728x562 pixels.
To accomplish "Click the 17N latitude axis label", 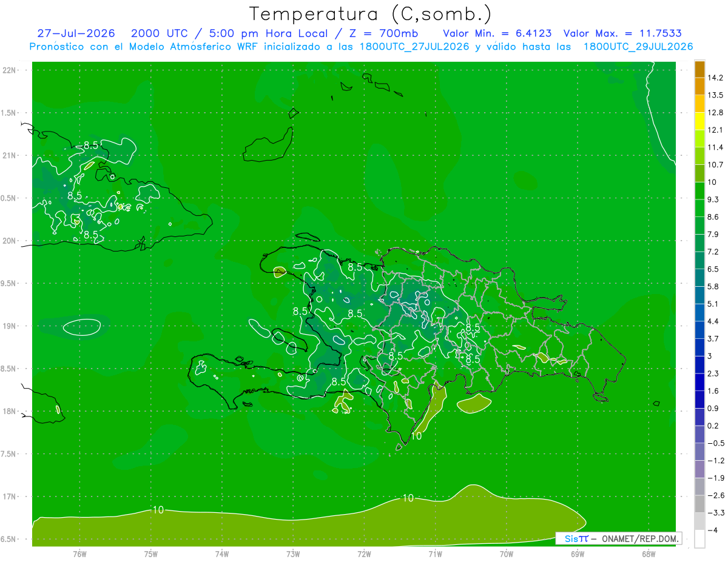I will [10, 497].
